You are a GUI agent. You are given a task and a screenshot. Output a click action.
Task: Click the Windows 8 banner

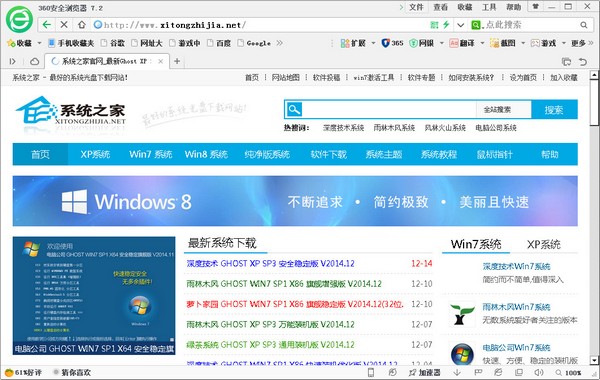295,201
